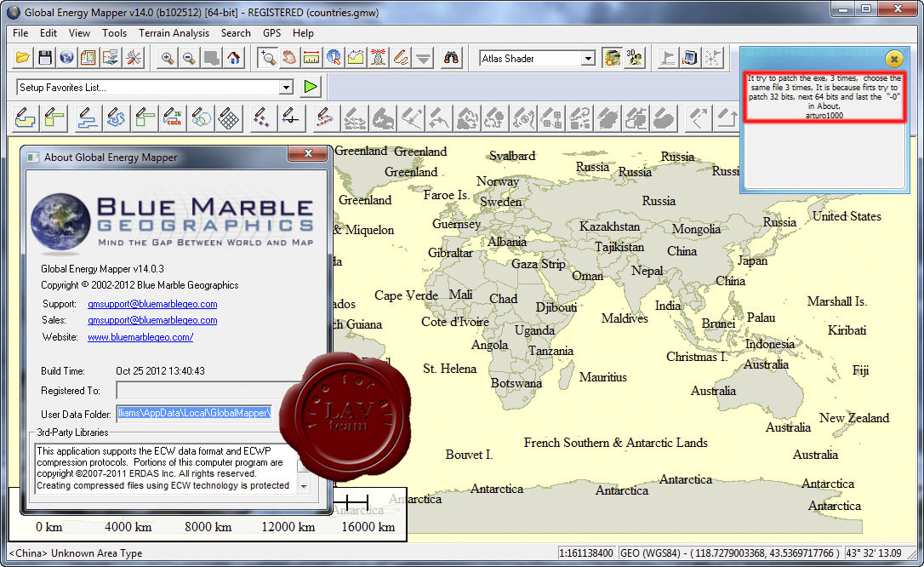Open the Help menu
Image resolution: width=924 pixels, height=567 pixels.
(303, 33)
